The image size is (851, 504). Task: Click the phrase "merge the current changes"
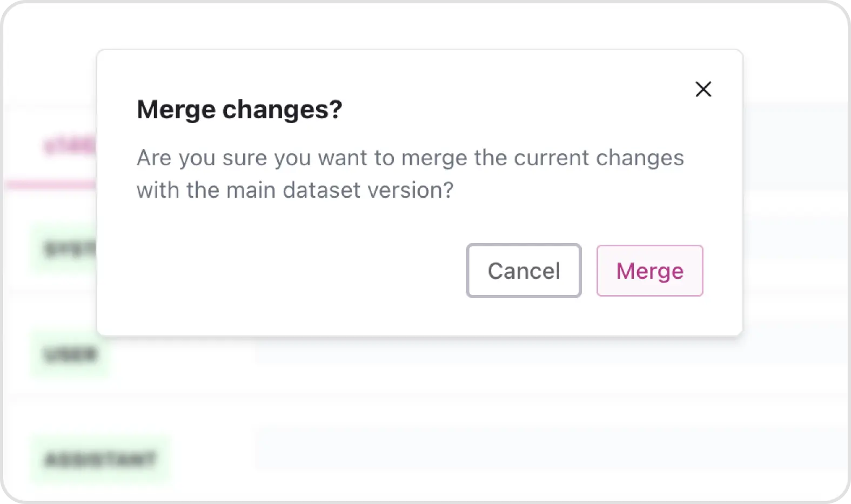point(542,158)
